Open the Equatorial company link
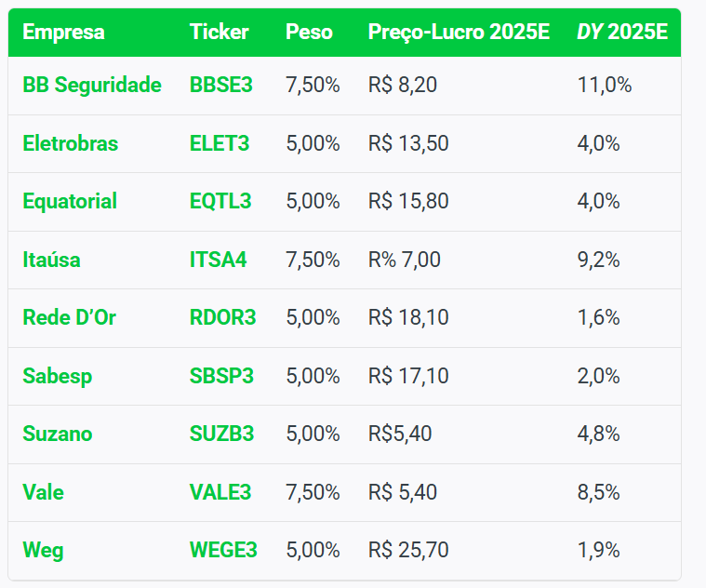Screen dimensions: 706x588 tap(70, 201)
